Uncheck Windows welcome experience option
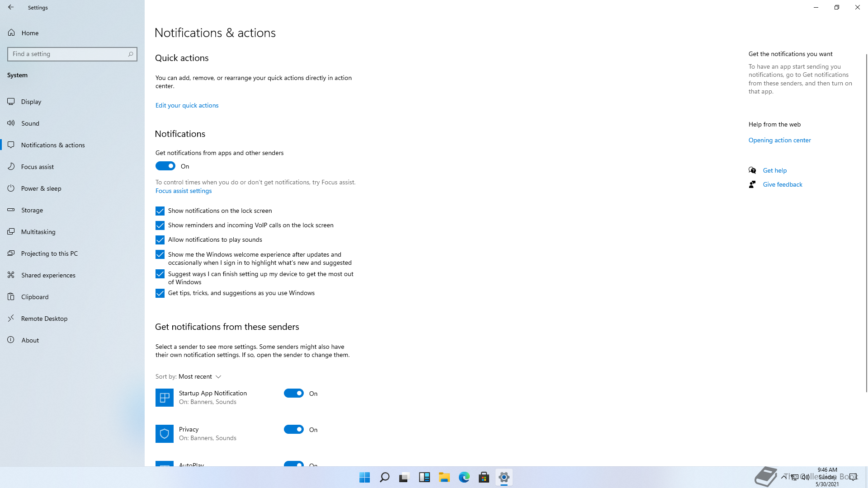Viewport: 868px width, 488px height. [x=160, y=254]
